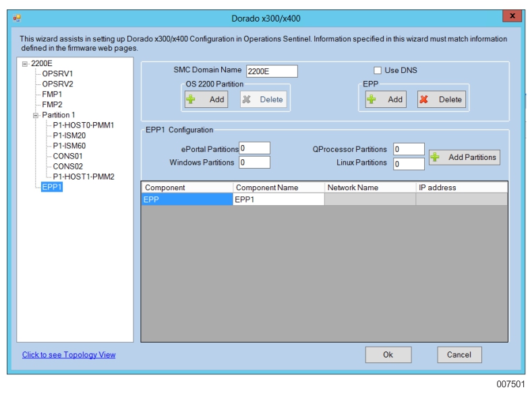Click the grey X icon on the OS 2200 Partition Delete button
532x394 pixels.
coord(247,99)
